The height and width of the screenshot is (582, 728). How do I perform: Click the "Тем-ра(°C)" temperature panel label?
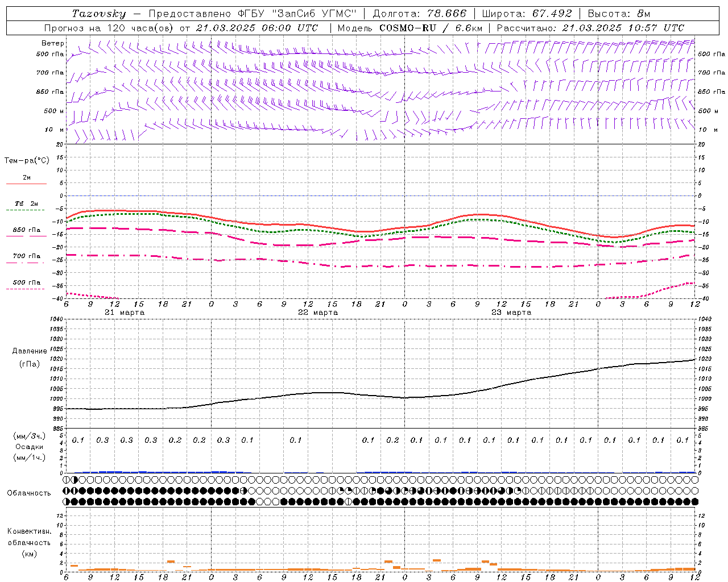coord(27,161)
